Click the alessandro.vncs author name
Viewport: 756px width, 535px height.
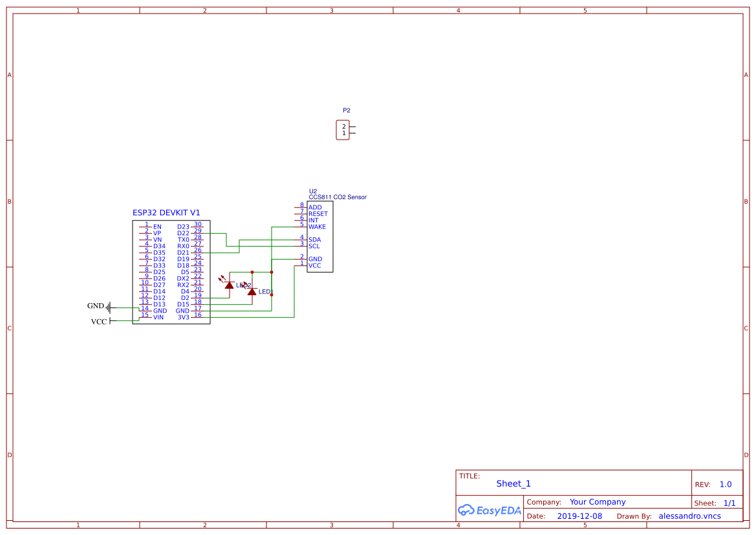689,516
